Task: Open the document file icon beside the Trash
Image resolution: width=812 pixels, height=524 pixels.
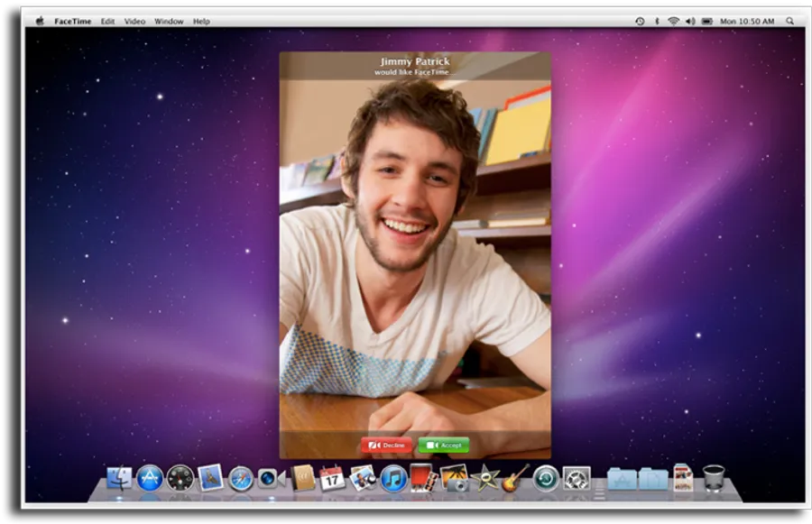Action: pyautogui.click(x=683, y=477)
